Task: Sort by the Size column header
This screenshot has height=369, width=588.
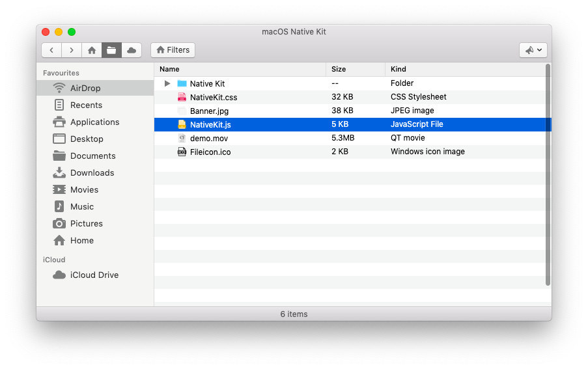Action: coord(356,69)
